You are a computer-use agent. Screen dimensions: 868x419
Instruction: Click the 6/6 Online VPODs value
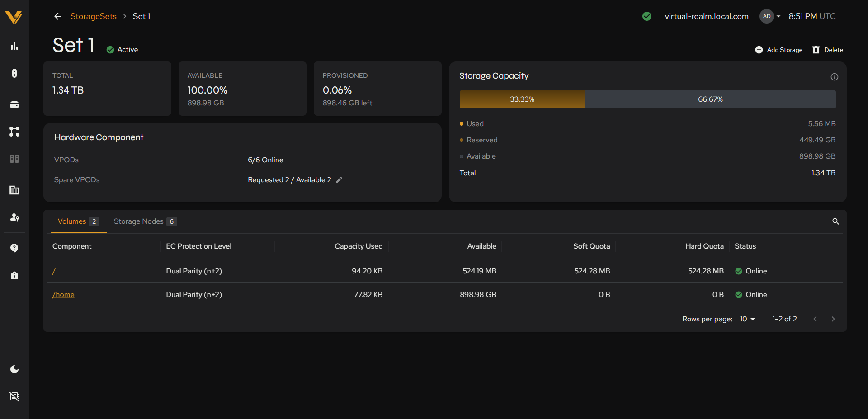click(265, 160)
